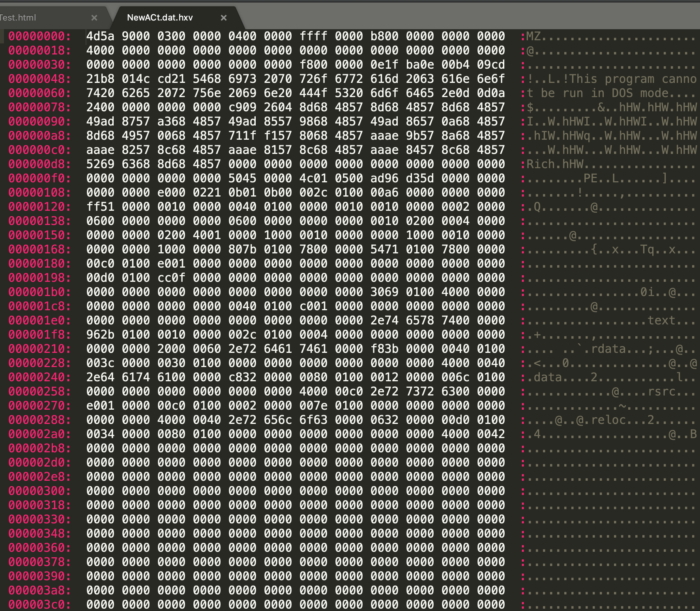Click hex value 5045 PE signature
Screen dimensions: 700x611
[x=242, y=178]
